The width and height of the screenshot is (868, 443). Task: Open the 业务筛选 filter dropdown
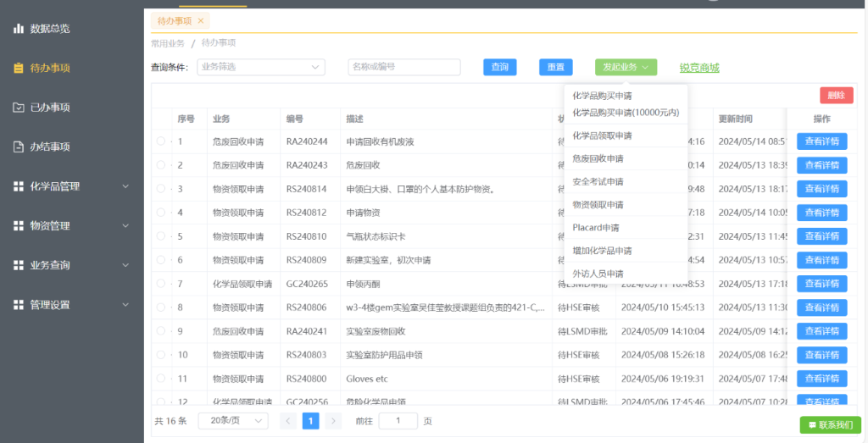click(x=260, y=67)
